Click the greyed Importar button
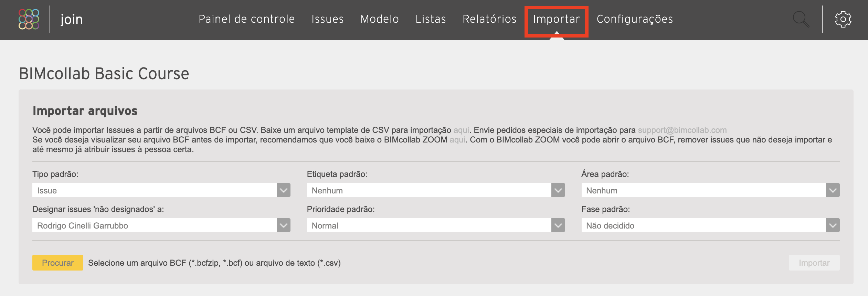 (x=814, y=263)
